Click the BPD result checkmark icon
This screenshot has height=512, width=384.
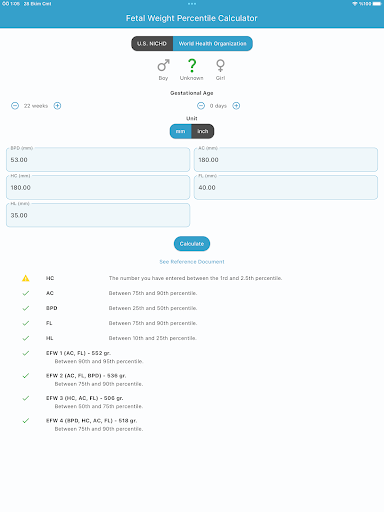(x=26, y=308)
